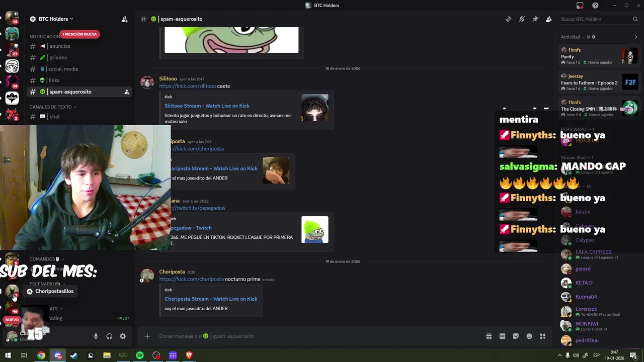Select the grindeo channel
644x362 pixels.
coord(80,57)
